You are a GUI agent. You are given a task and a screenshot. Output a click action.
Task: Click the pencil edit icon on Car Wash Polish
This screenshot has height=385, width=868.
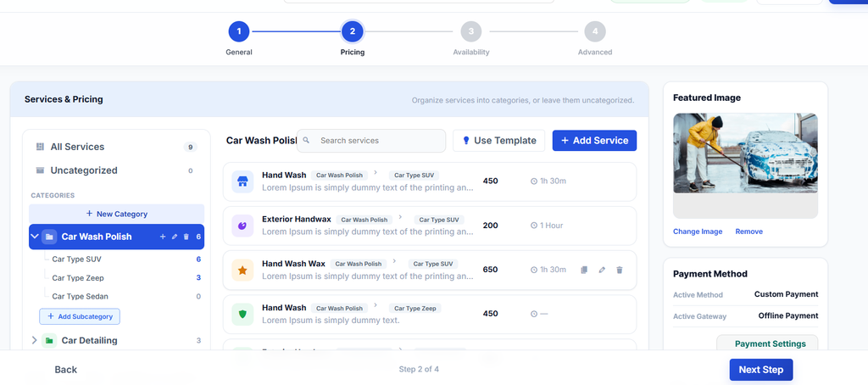(x=175, y=237)
